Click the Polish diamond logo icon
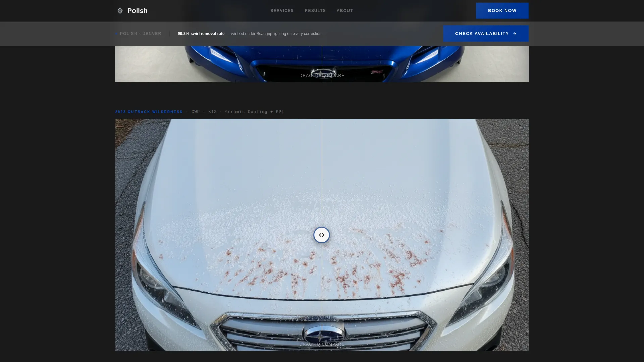The width and height of the screenshot is (644, 362). (x=120, y=11)
